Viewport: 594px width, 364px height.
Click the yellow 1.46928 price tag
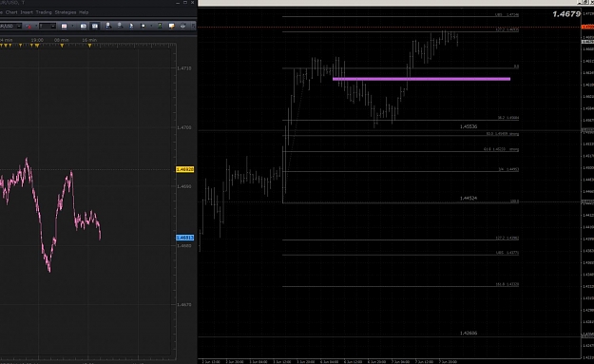185,169
